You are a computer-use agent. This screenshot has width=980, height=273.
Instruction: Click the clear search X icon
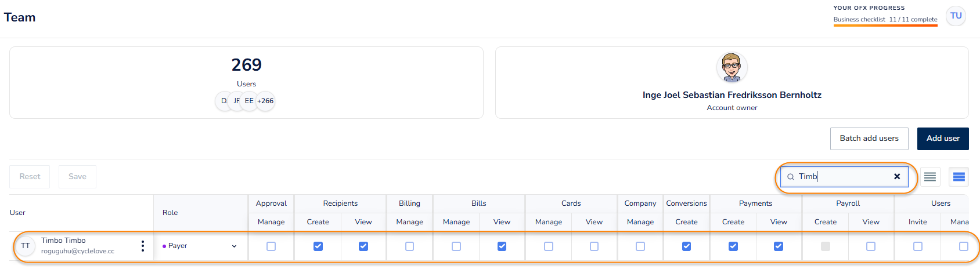point(897,177)
